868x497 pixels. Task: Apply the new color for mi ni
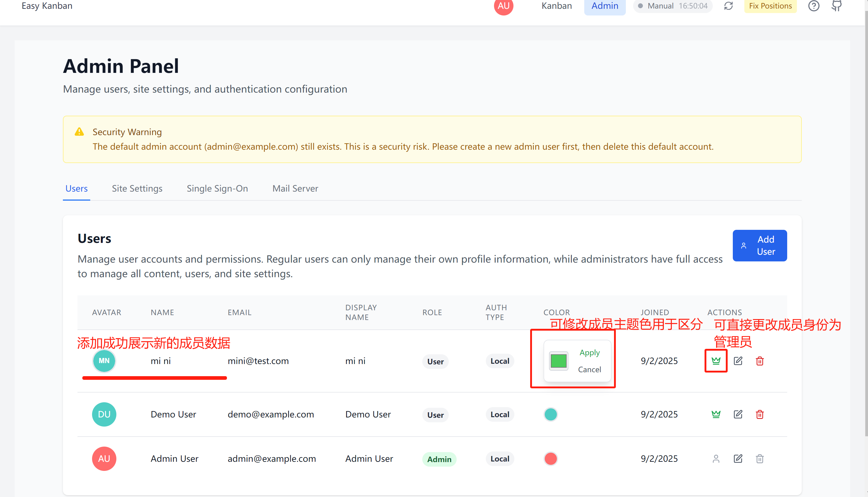coord(590,352)
